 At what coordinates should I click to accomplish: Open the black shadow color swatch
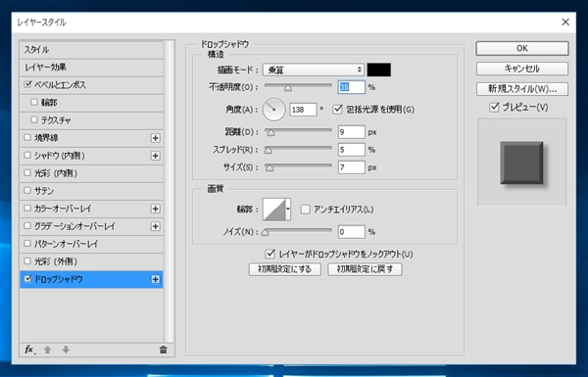378,70
